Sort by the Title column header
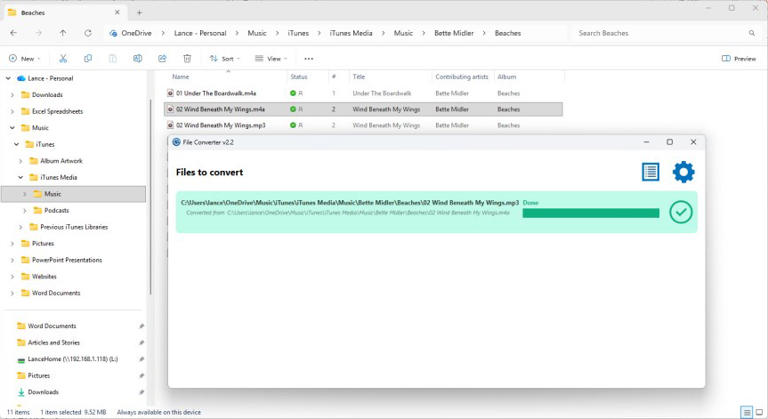768x419 pixels. tap(359, 77)
